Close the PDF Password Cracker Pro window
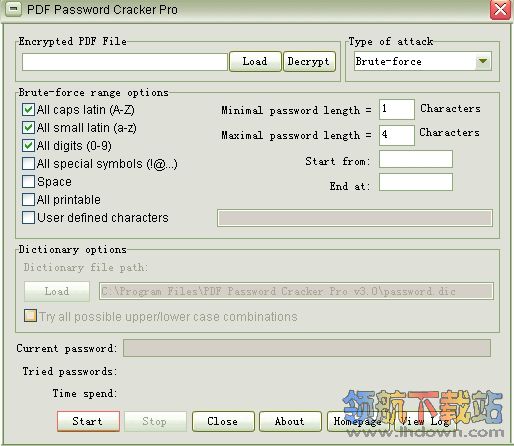The image size is (514, 446). click(500, 10)
